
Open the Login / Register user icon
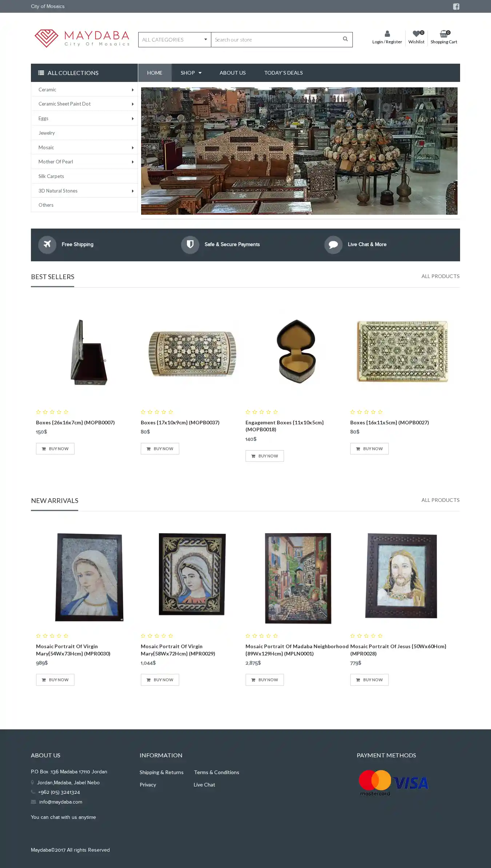(387, 34)
